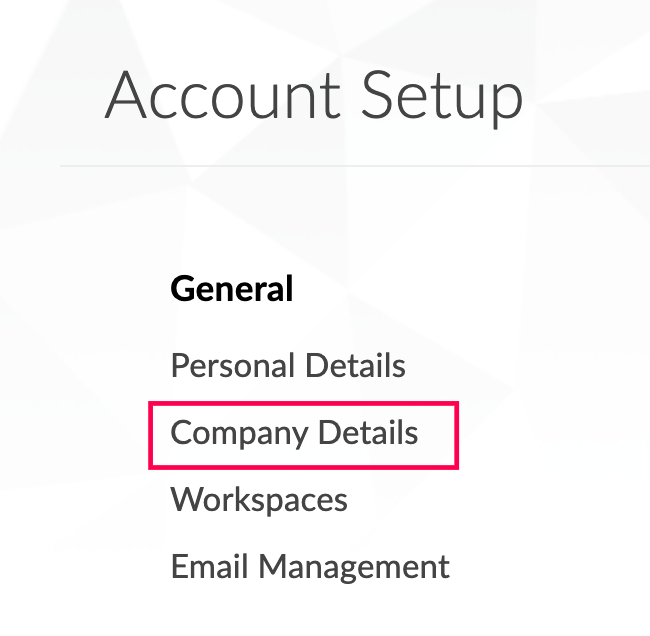This screenshot has width=650, height=636.
Task: Choose the highlighted Company Details entry
Action: point(303,435)
